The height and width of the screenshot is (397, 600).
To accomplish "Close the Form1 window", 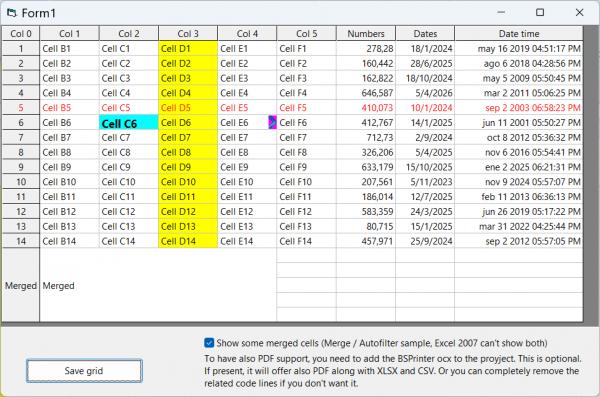I will (x=579, y=13).
